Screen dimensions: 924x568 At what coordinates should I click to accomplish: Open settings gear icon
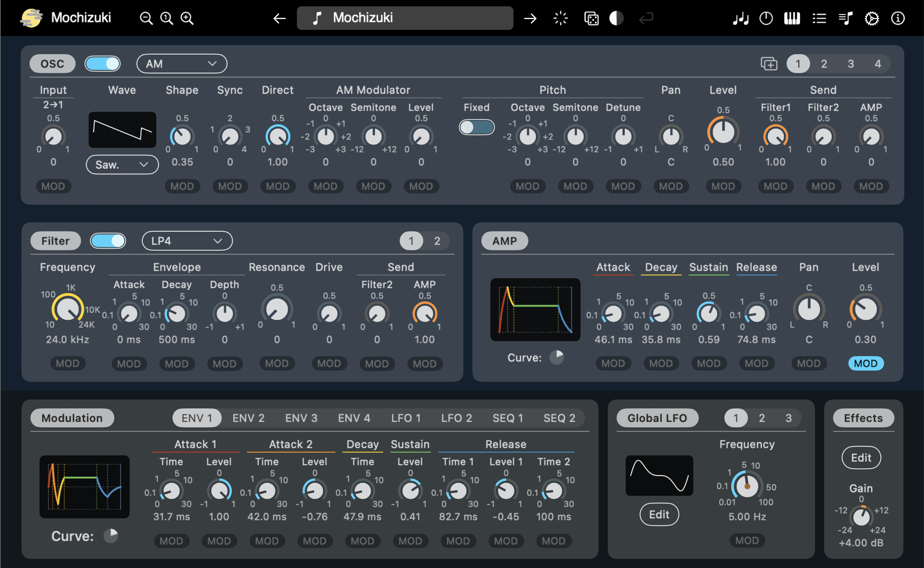pos(871,18)
